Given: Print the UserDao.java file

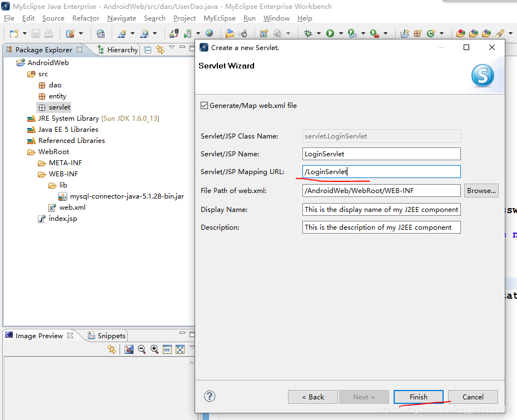Looking at the screenshot, I should pyautogui.click(x=48, y=33).
